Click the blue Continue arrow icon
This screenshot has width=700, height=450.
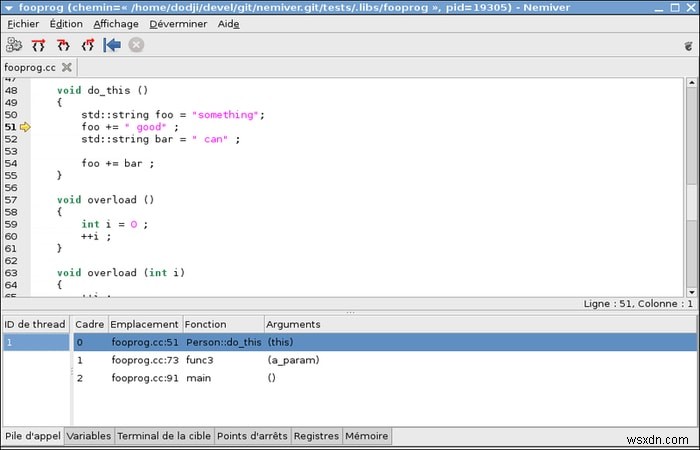click(x=112, y=45)
